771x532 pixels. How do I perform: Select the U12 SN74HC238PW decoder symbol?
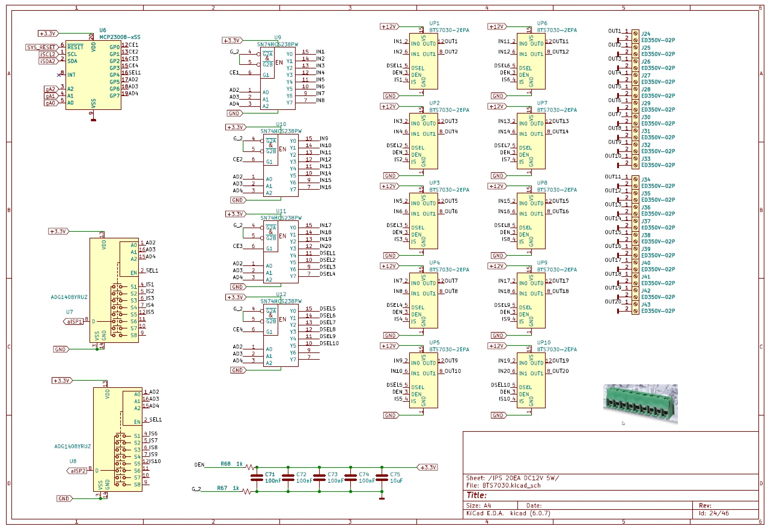tap(281, 336)
